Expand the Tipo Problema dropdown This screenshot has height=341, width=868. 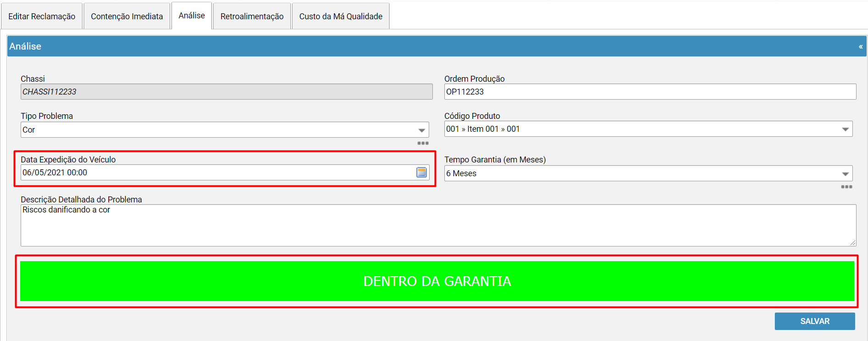(x=421, y=130)
